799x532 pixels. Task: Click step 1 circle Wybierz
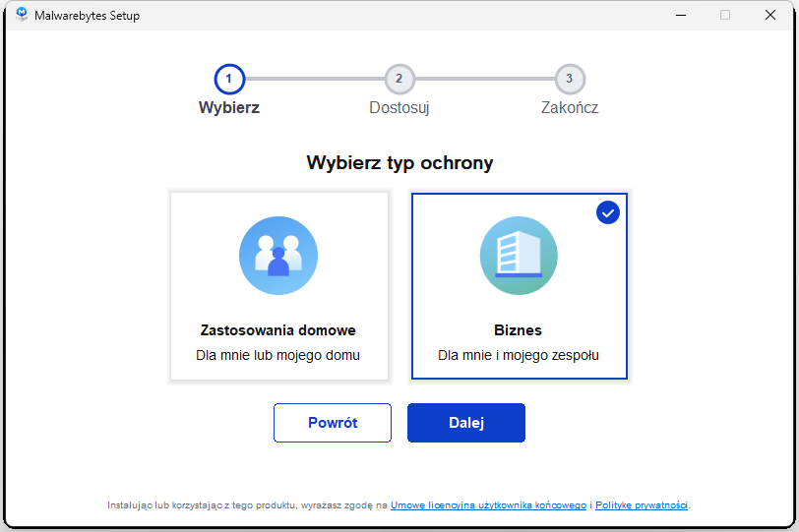tap(229, 79)
